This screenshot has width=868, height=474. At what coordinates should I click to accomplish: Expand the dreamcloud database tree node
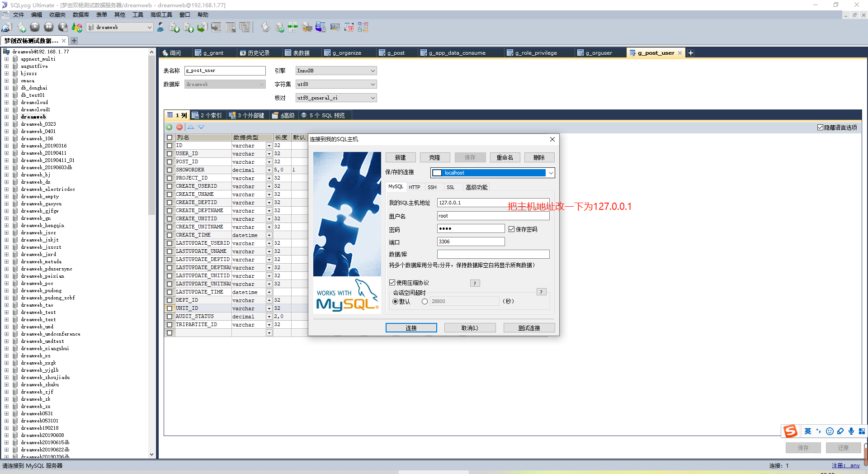[x=6, y=103]
